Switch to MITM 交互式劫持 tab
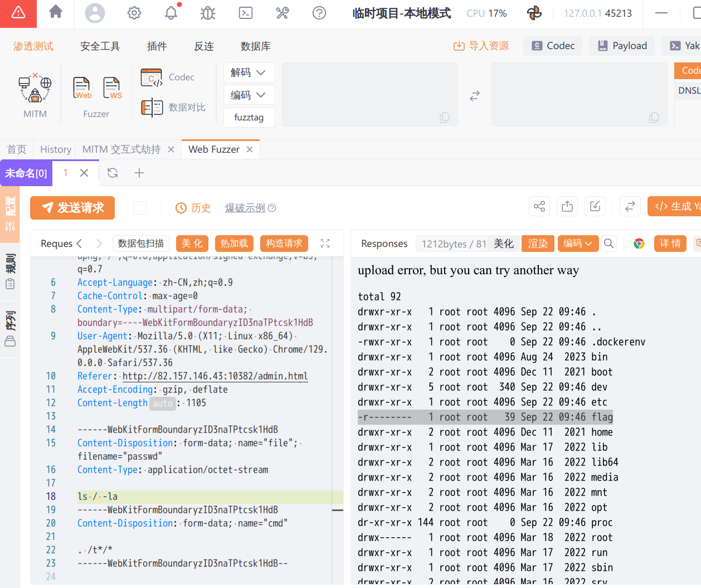 (121, 149)
